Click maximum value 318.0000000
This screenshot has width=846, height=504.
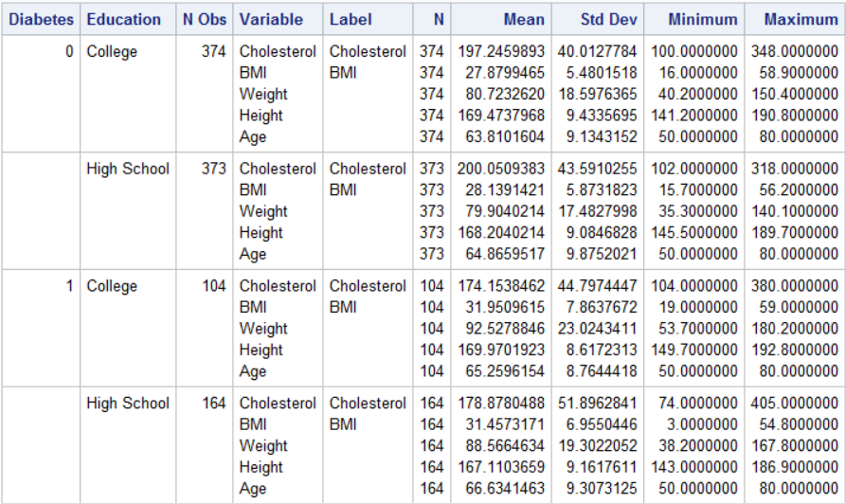[x=795, y=169]
